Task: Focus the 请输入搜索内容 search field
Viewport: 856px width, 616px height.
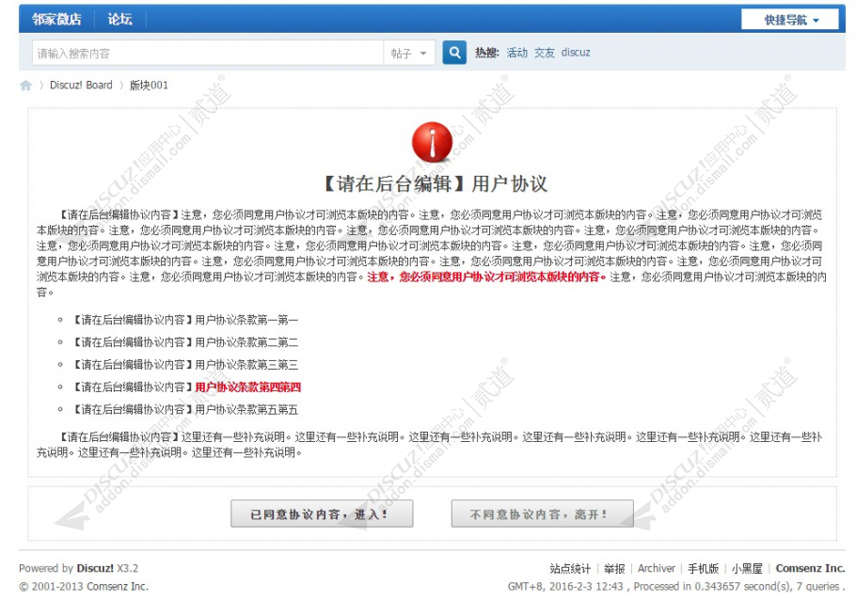Action: point(208,53)
